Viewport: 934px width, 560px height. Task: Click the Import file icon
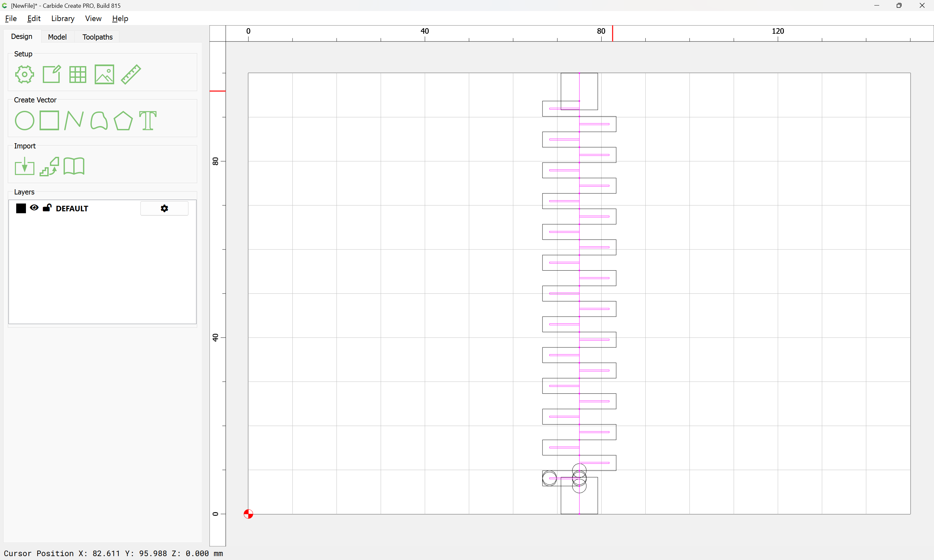pos(24,167)
